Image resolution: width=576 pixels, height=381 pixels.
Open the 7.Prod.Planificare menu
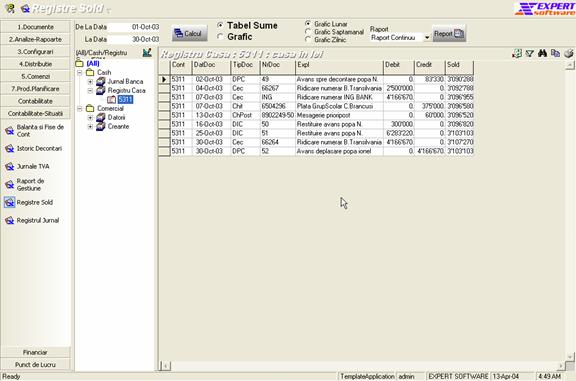pyautogui.click(x=35, y=89)
